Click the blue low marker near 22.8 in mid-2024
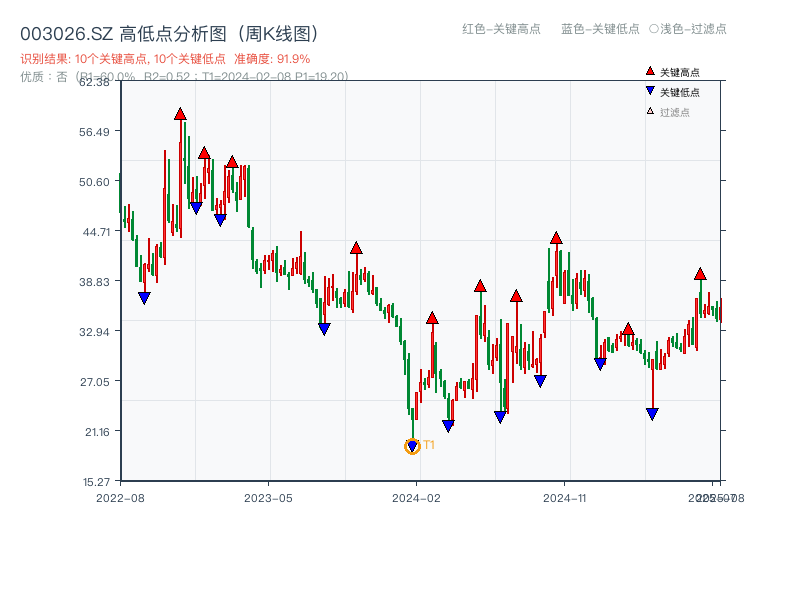This screenshot has width=800, height=600. [x=501, y=417]
